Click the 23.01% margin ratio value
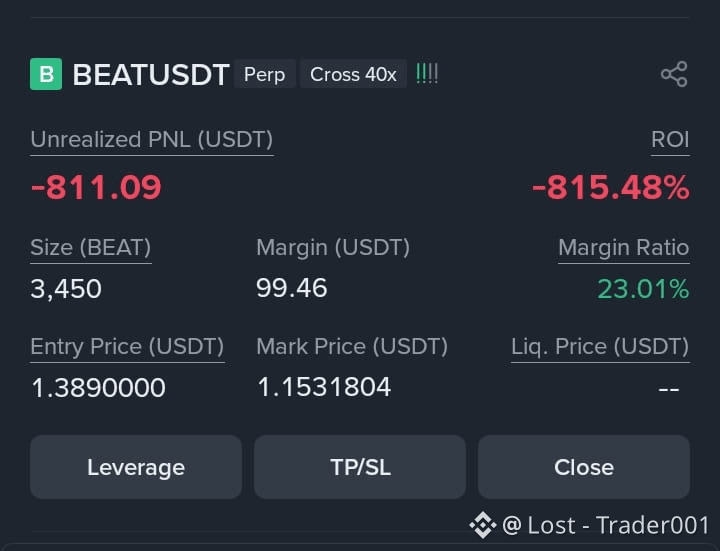The image size is (720, 551). pos(643,289)
